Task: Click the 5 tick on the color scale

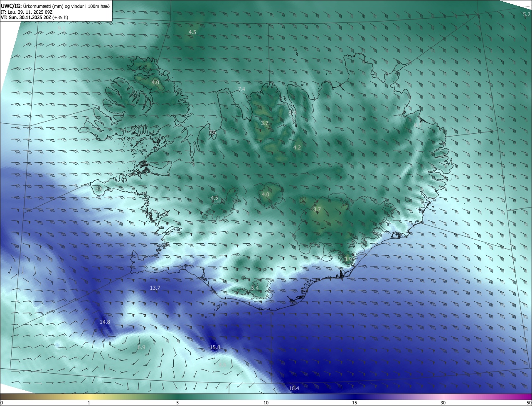Action: [x=177, y=403]
